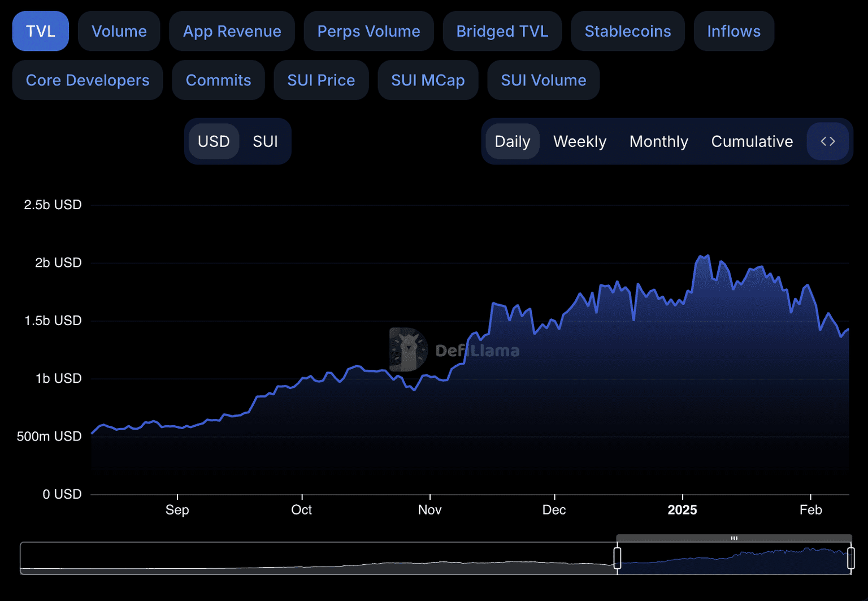Toggle the Inflows metric

point(734,31)
